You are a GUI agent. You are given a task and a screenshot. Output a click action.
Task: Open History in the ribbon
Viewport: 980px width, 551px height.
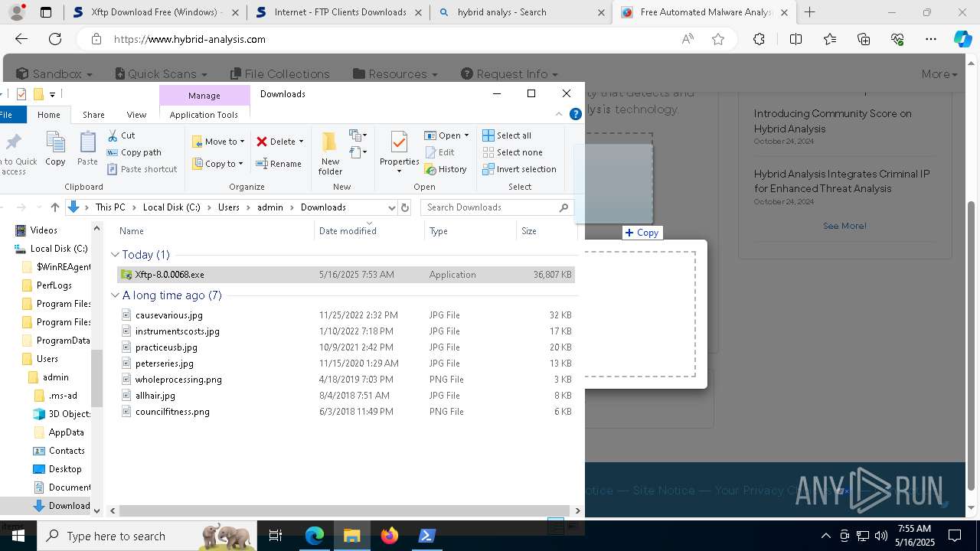(446, 169)
